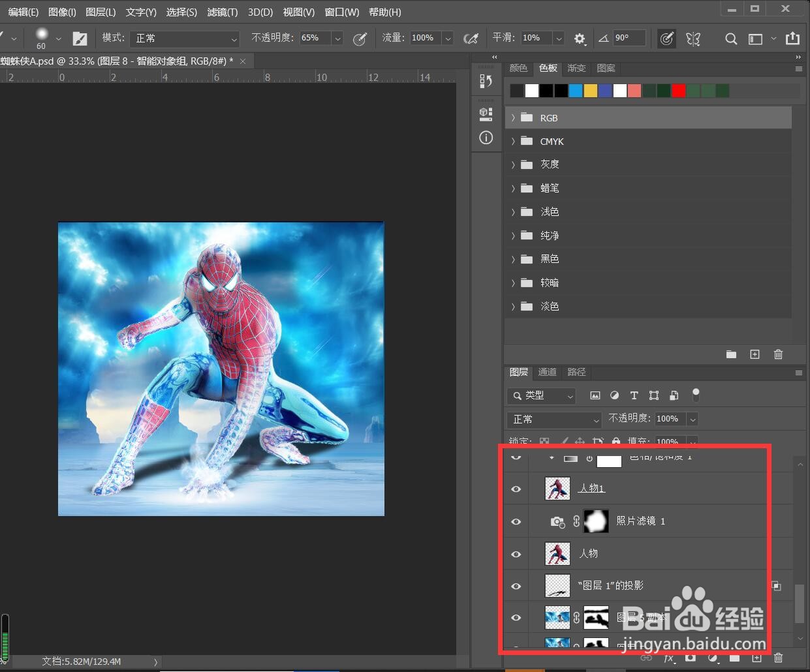Select the salmon pink swatch

pos(634,91)
